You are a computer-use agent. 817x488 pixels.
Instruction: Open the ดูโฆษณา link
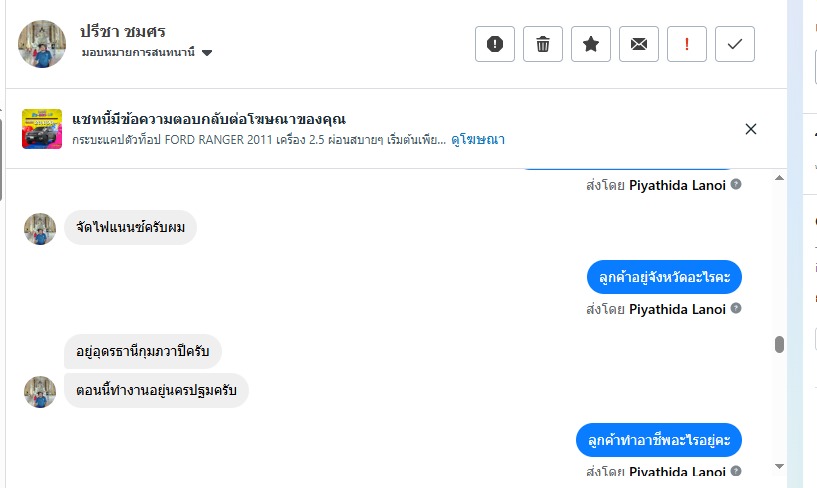click(x=477, y=140)
